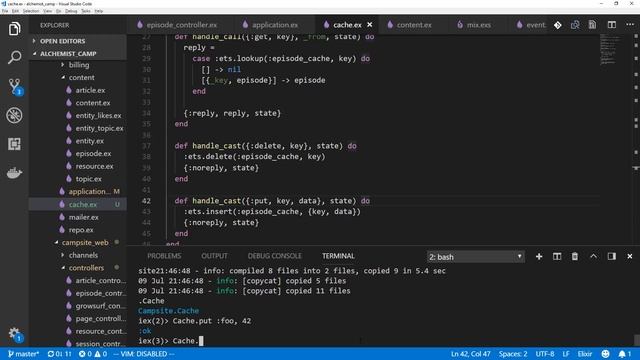Open the Debug view icon
Screen dimensions: 640x360
click(14, 116)
